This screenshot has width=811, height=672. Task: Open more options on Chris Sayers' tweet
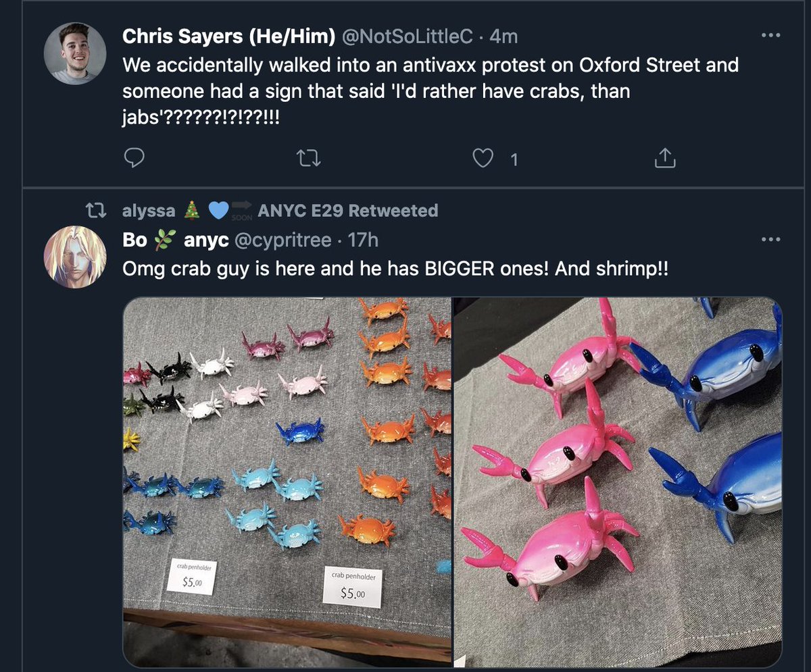[770, 35]
